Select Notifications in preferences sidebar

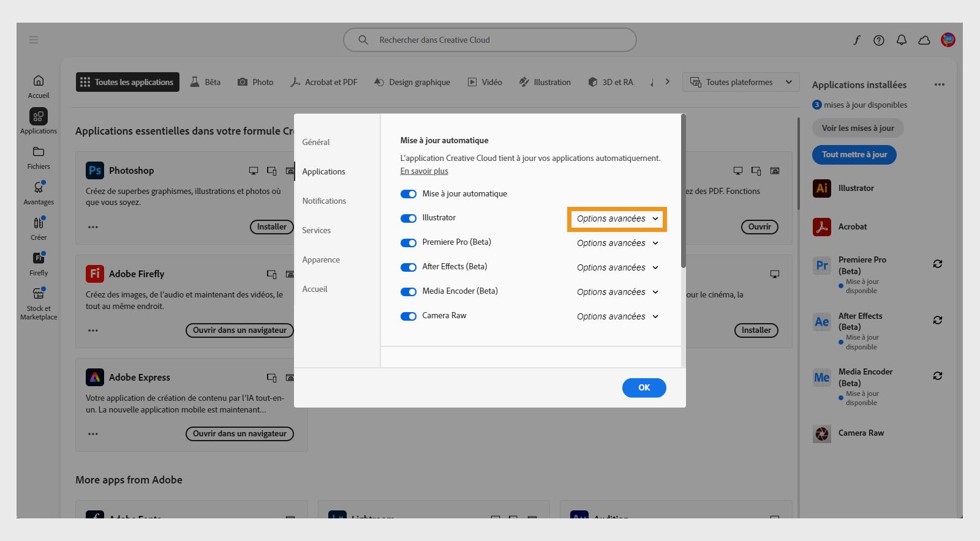pos(324,201)
